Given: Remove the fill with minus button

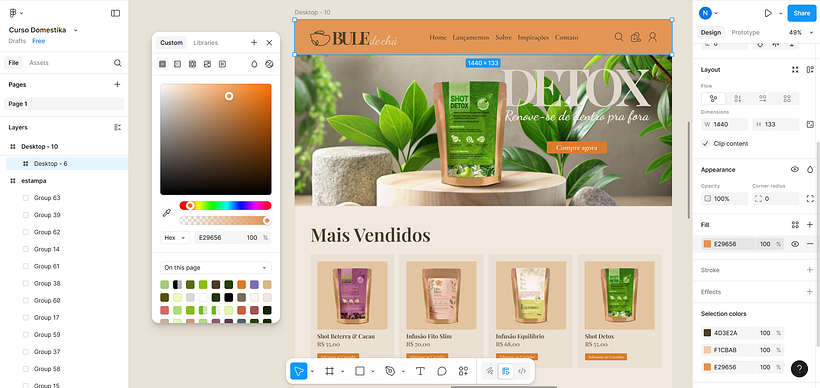Looking at the screenshot, I should (x=810, y=244).
